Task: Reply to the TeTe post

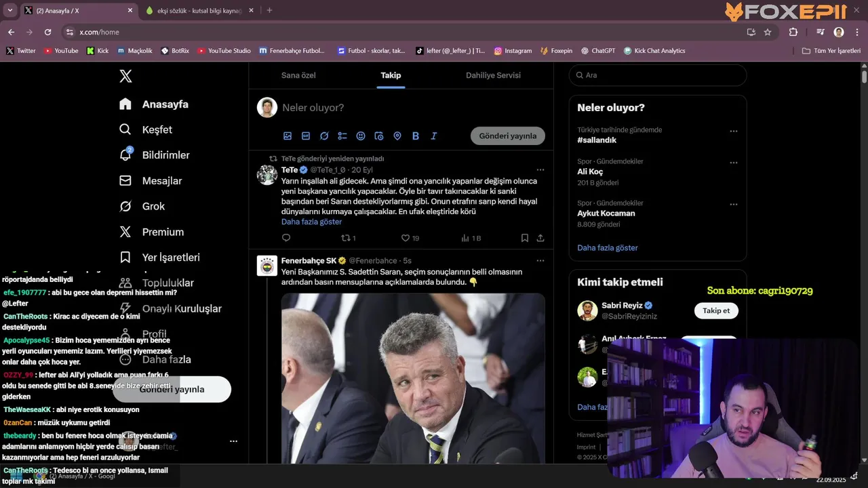Action: (286, 238)
